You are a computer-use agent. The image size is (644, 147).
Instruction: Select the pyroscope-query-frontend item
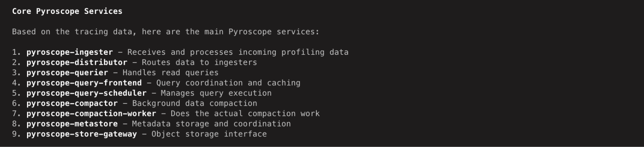pos(84,83)
